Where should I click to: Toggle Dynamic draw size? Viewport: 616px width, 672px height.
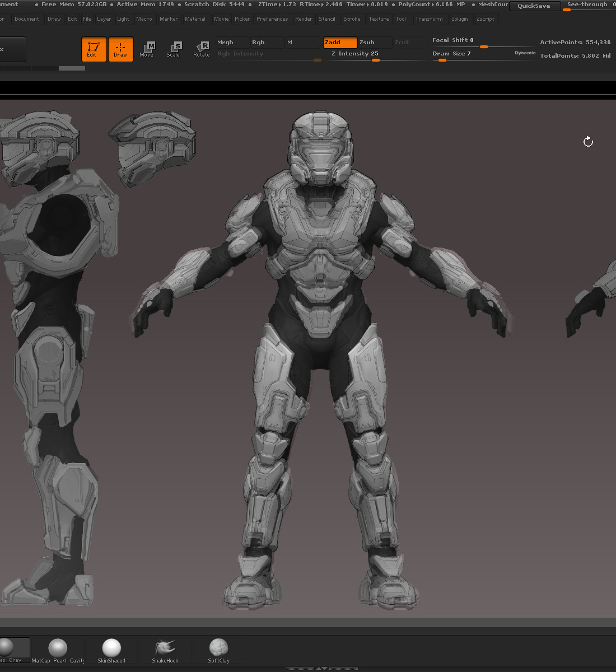pos(525,53)
